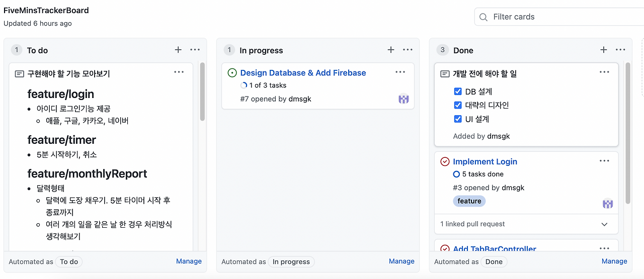Viewport: 644px width, 279px height.
Task: Uncheck the 대략의 디자인 checkbox
Action: pos(458,105)
